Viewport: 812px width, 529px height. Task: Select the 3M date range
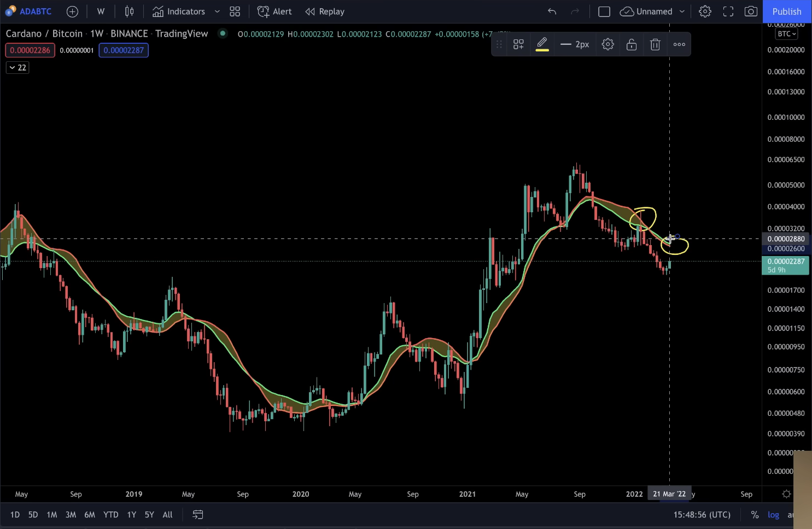pyautogui.click(x=71, y=515)
